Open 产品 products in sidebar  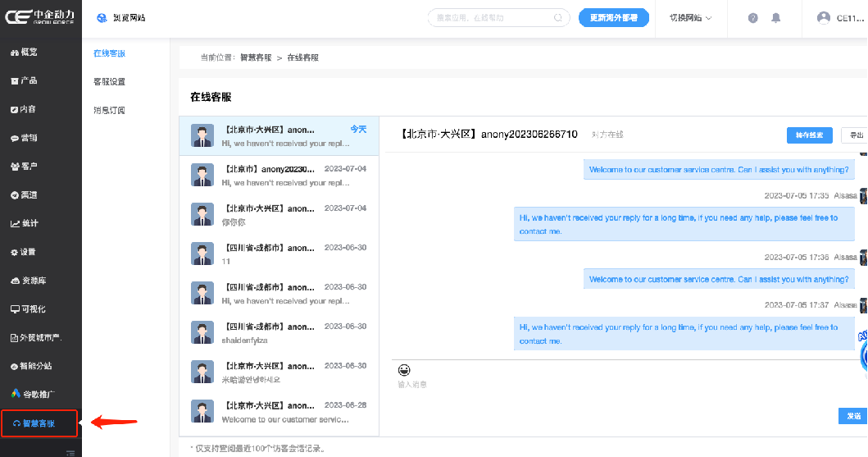[24, 81]
